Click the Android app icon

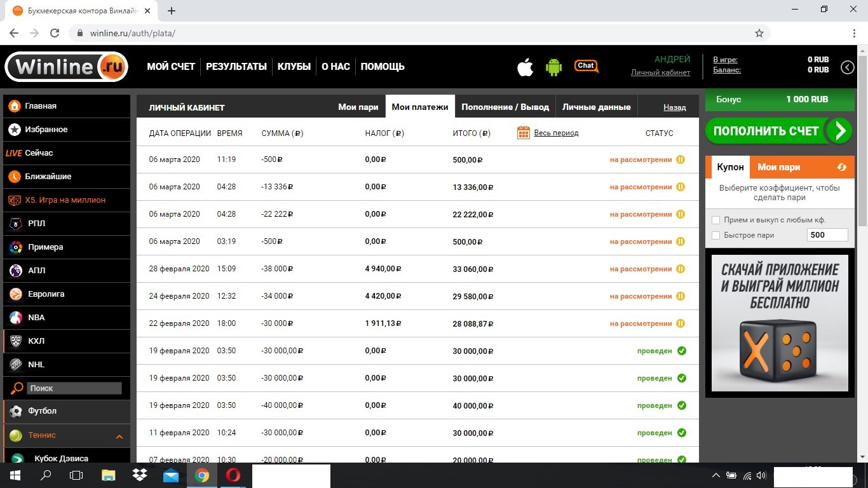point(553,67)
